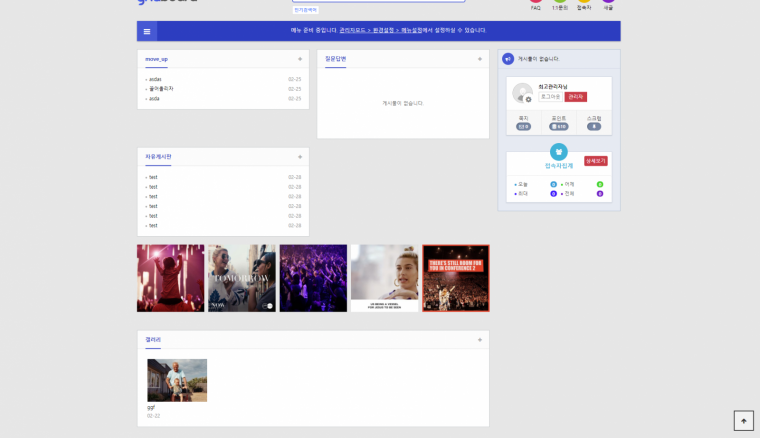Viewport: 760px width, 438px height.
Task: Open the 'asdas' post link
Action: click(x=155, y=79)
